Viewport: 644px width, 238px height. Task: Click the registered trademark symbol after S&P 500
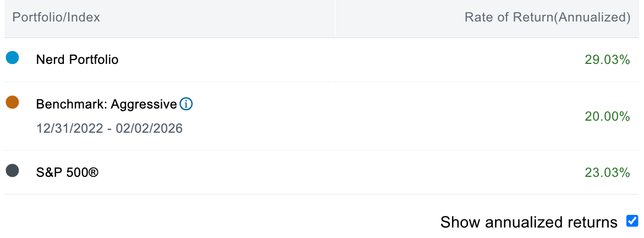93,172
